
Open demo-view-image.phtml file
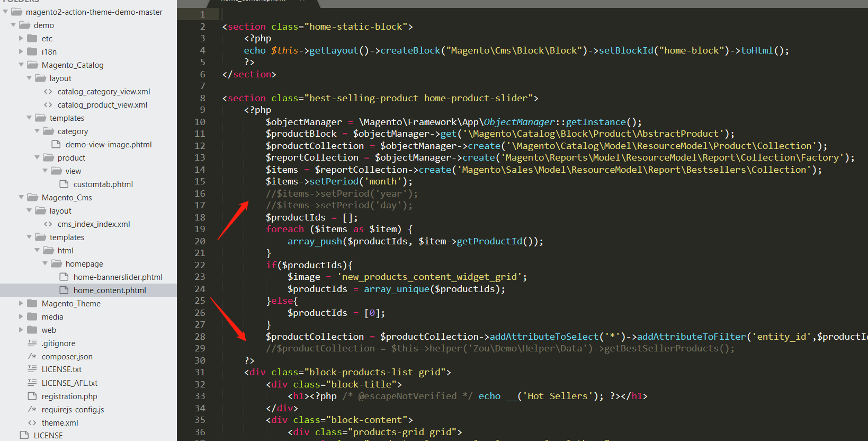[109, 144]
